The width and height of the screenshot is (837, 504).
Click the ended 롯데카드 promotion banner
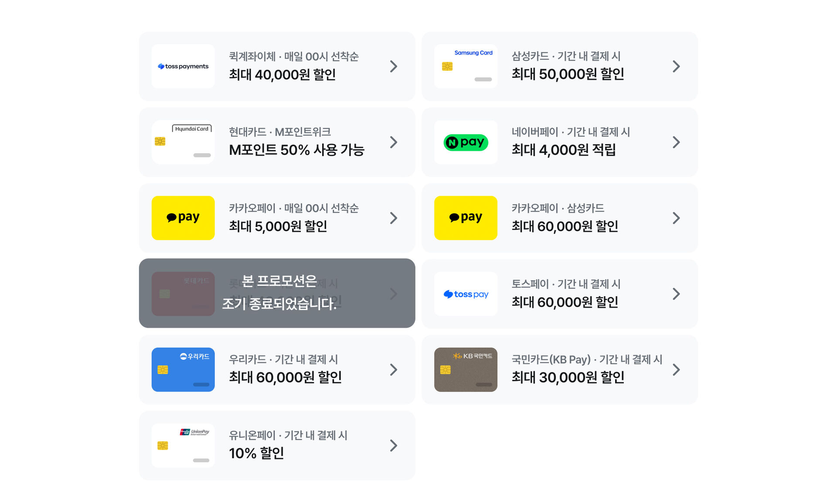(277, 294)
